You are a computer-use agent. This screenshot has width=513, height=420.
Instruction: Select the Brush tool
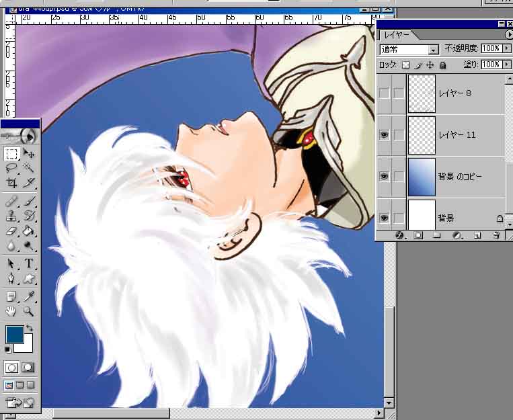pyautogui.click(x=29, y=201)
